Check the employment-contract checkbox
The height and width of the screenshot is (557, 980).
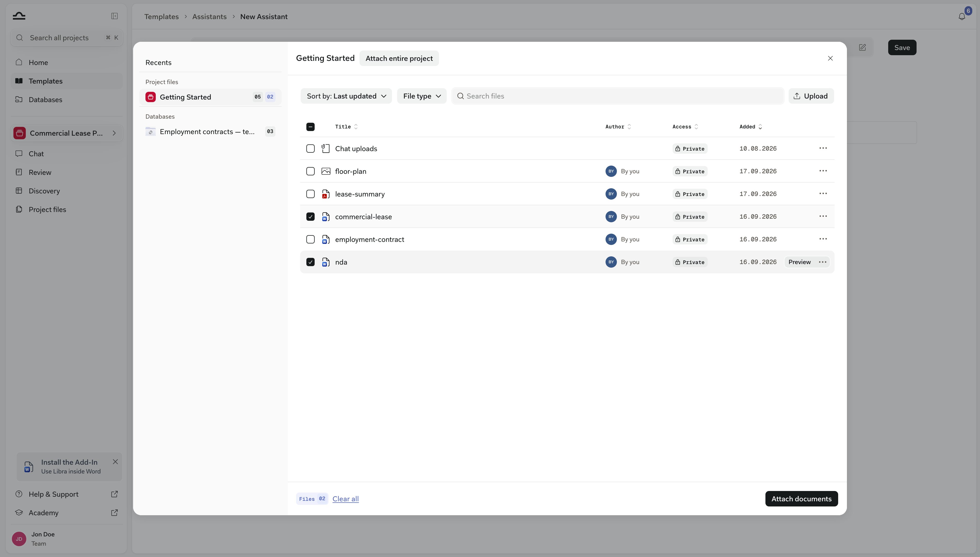pyautogui.click(x=310, y=240)
